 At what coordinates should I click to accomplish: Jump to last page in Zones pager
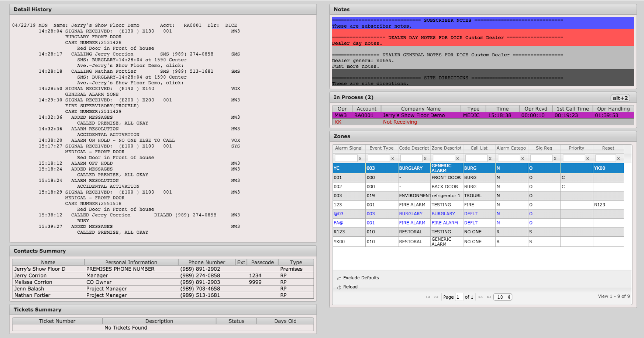489,297
